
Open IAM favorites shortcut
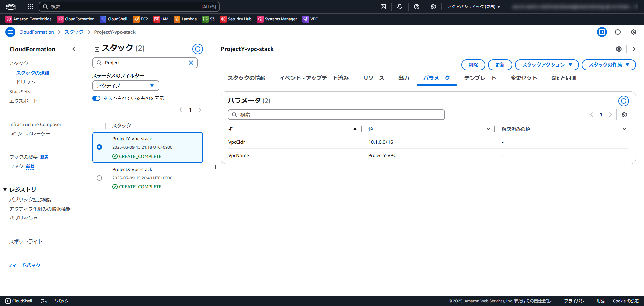(161, 19)
